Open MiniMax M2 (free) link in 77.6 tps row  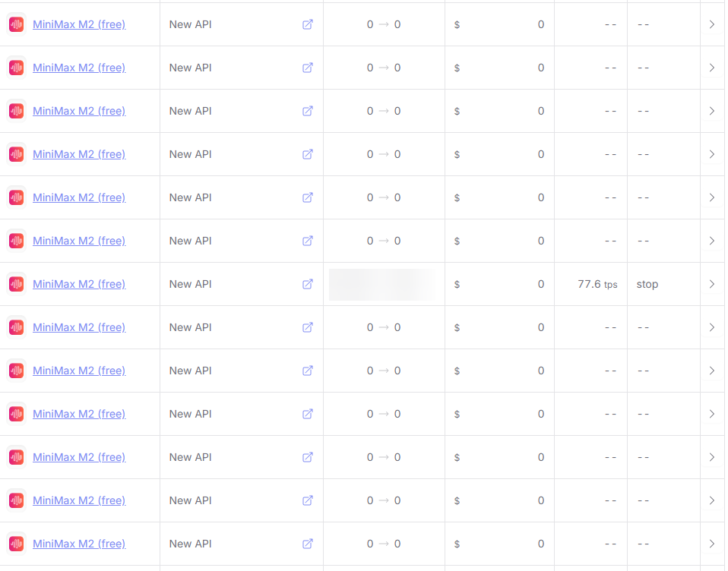tap(79, 284)
